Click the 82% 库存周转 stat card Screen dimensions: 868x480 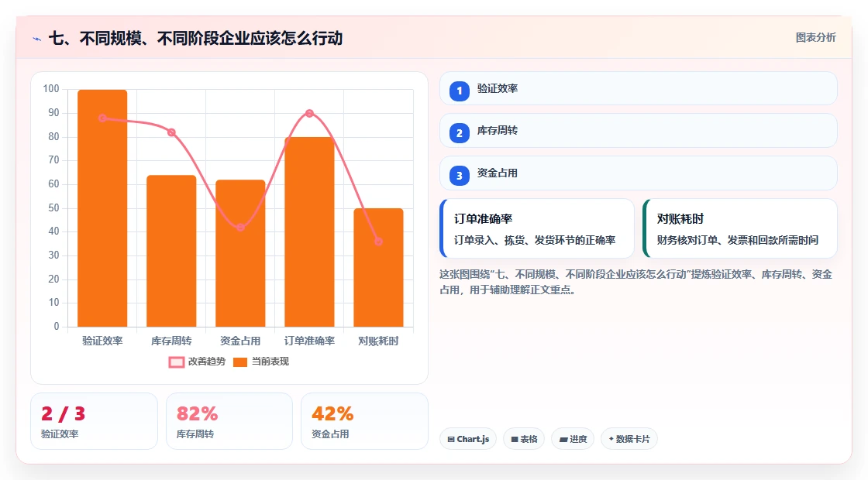pyautogui.click(x=229, y=421)
